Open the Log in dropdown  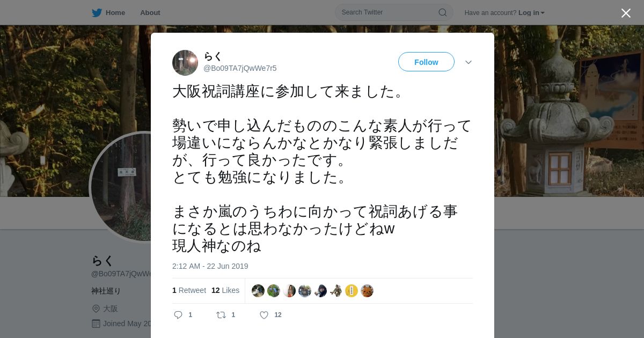pyautogui.click(x=531, y=13)
